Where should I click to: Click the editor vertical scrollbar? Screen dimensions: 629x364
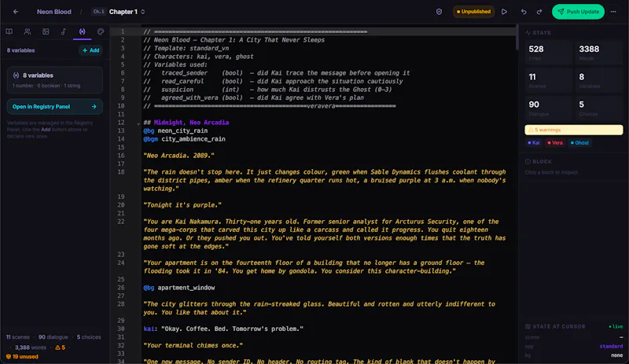click(517, 38)
